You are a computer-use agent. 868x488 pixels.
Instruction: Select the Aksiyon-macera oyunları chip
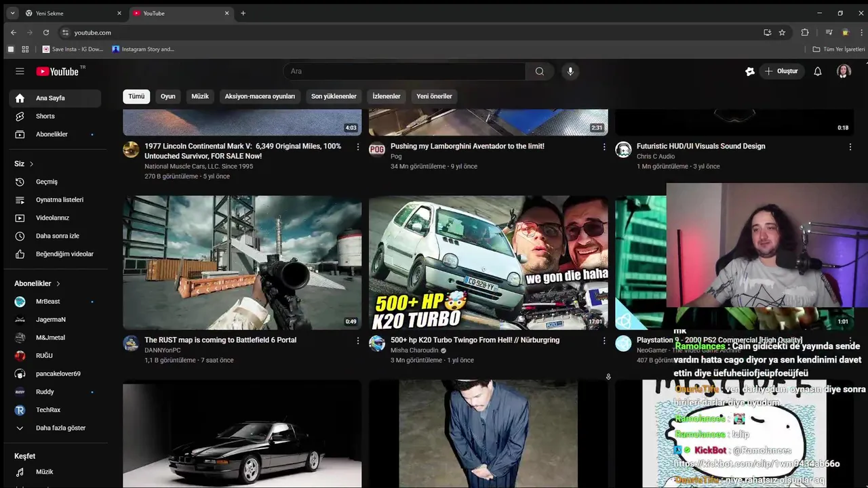click(260, 96)
